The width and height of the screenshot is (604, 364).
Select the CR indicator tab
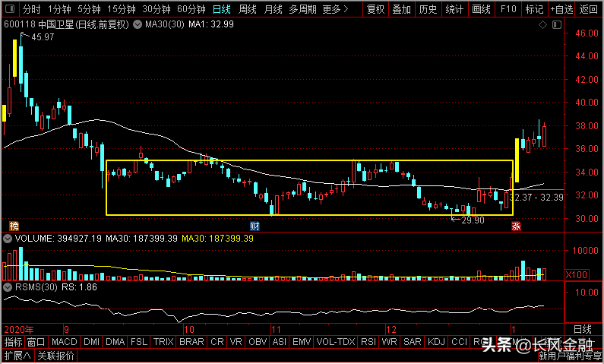[x=217, y=342]
